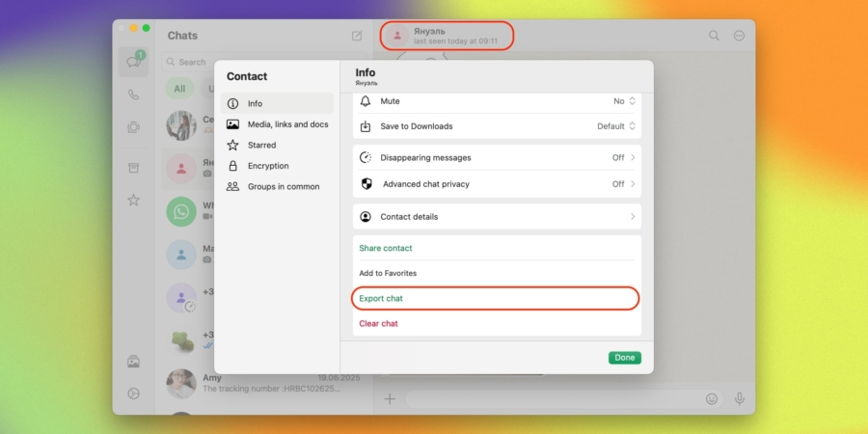The image size is (868, 434).
Task: Click the Mute bell icon
Action: 366,101
